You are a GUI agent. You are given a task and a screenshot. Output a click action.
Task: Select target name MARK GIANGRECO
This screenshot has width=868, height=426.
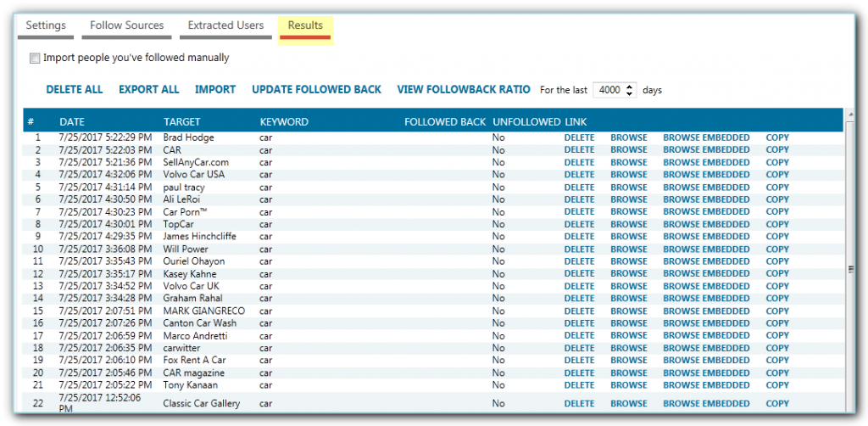coord(203,311)
